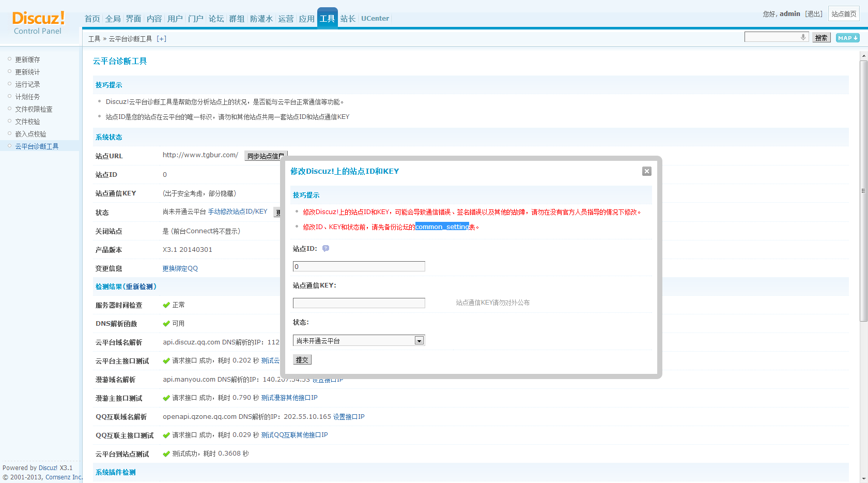Image resolution: width=868 pixels, height=483 pixels.
Task: Open the 群组 top menu
Action: click(237, 19)
